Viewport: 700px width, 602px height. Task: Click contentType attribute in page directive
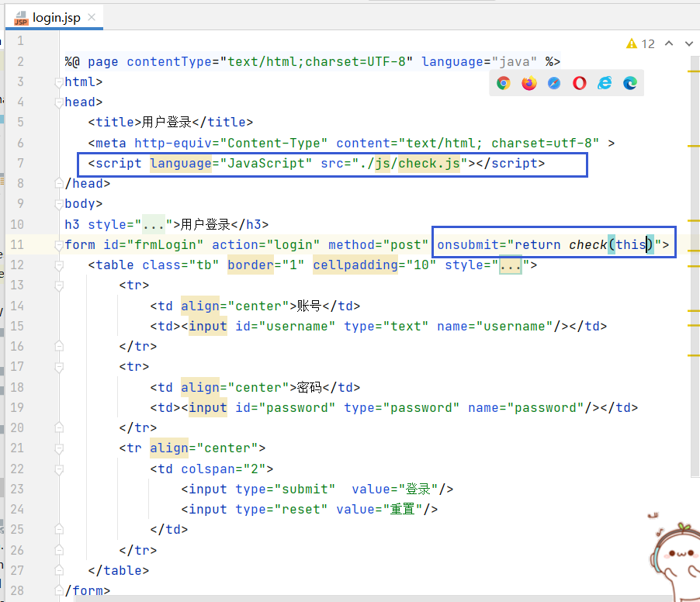click(x=169, y=61)
